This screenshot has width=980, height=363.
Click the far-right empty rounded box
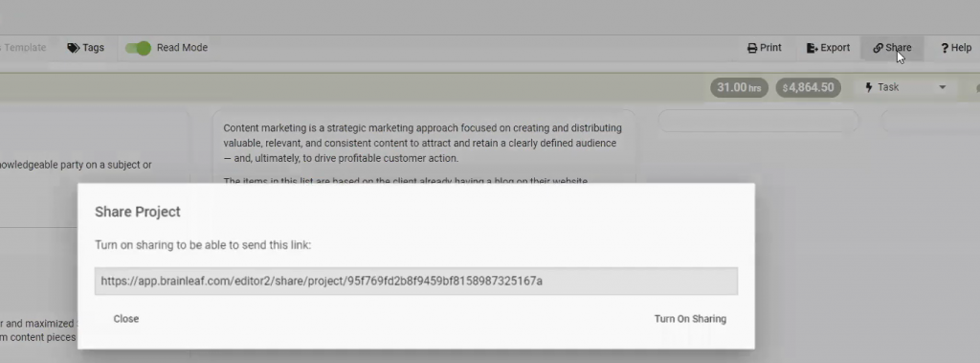pyautogui.click(x=930, y=121)
